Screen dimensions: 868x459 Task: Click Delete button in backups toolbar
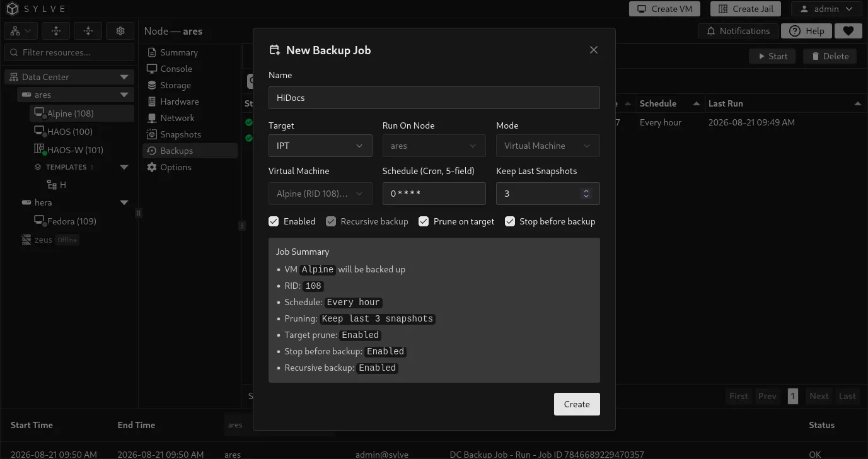[830, 56]
